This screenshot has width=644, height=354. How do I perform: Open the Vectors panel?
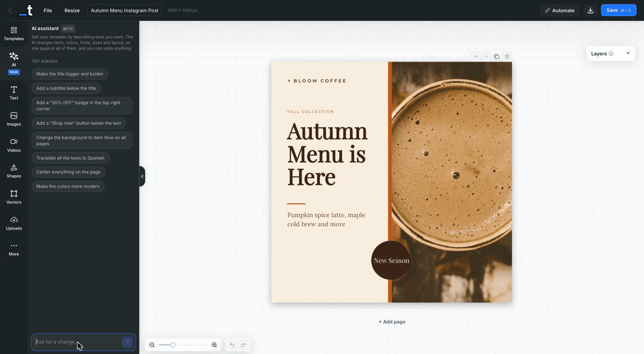[x=14, y=197]
